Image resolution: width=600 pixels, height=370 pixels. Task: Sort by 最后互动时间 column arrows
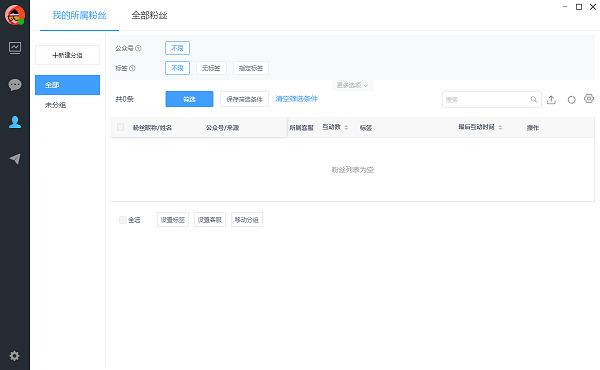click(500, 127)
